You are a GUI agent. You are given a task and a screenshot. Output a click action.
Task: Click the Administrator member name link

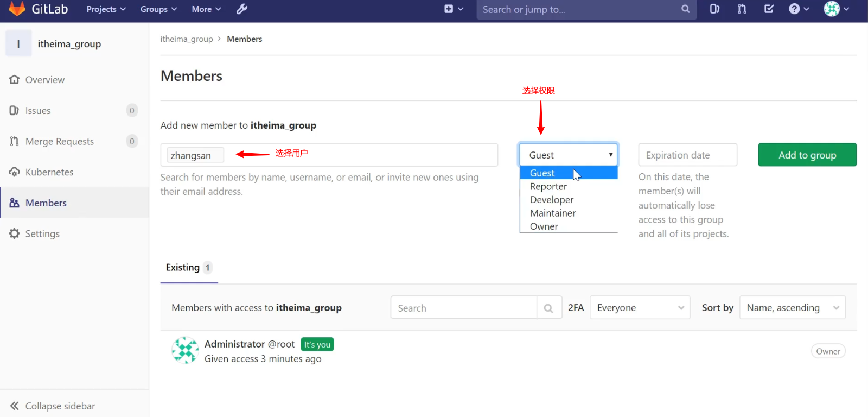[x=235, y=344]
